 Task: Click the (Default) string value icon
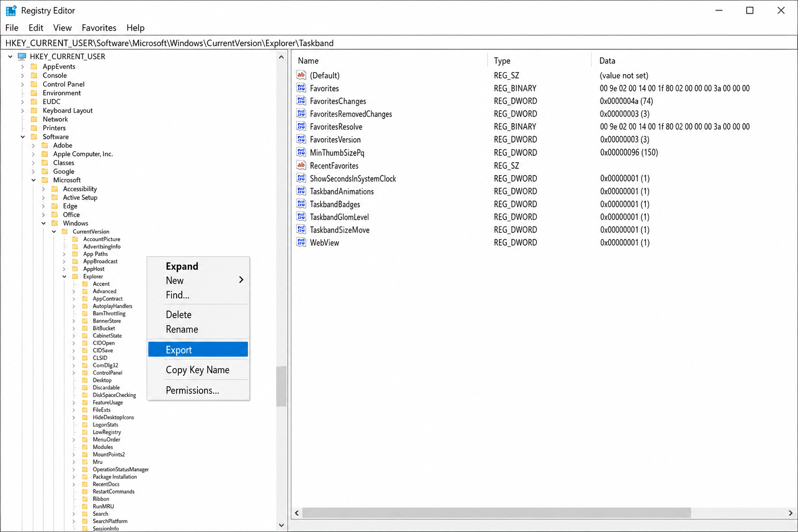(x=301, y=75)
